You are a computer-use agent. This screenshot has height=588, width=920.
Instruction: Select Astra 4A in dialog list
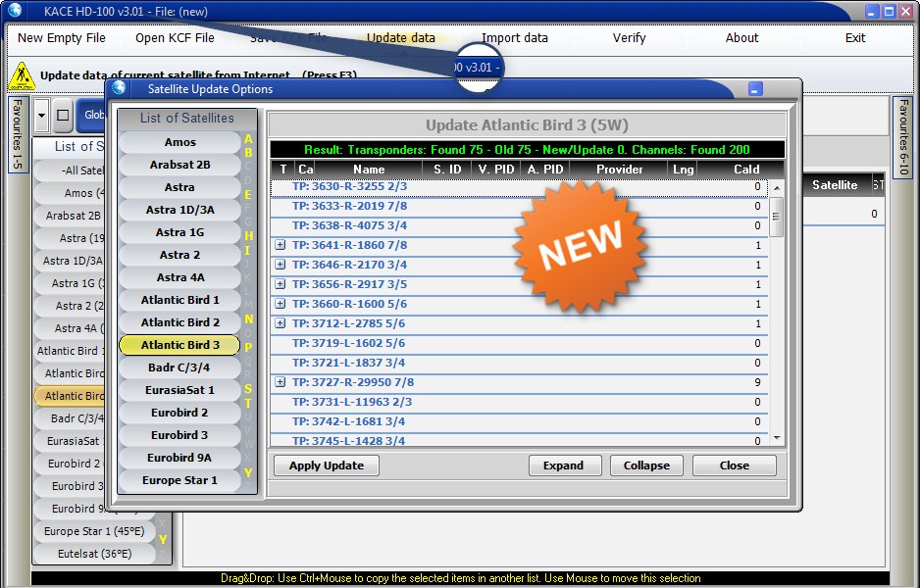pos(180,277)
